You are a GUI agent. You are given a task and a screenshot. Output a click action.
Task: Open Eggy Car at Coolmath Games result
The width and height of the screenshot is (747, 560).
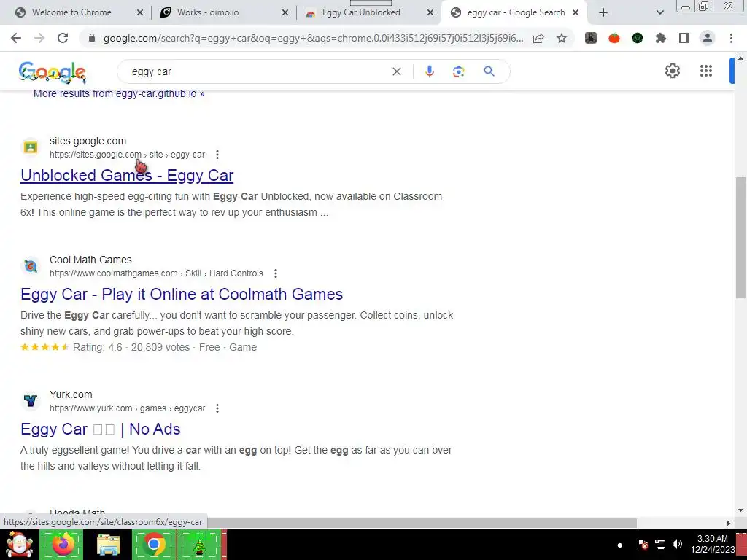182,295
